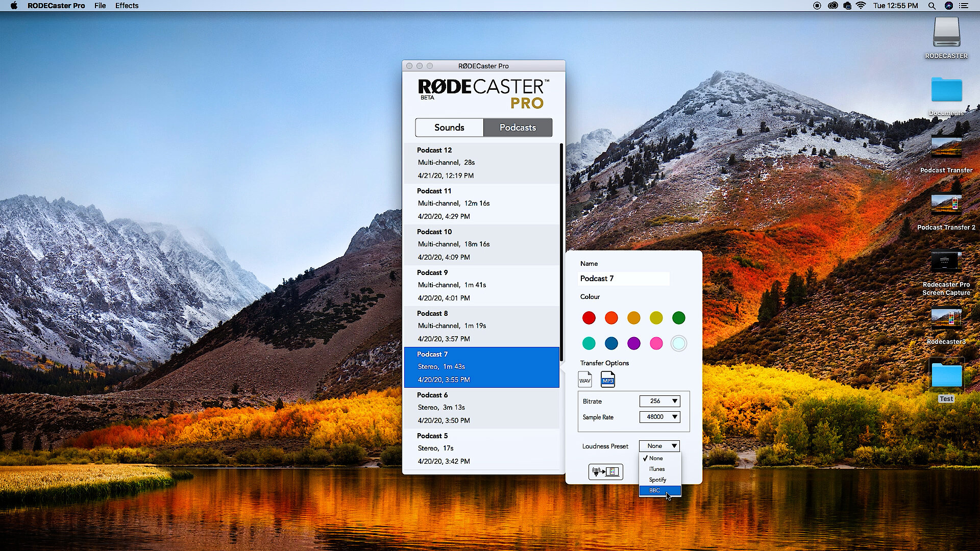This screenshot has width=980, height=551.
Task: Select None loudness preset option
Action: [x=660, y=458]
